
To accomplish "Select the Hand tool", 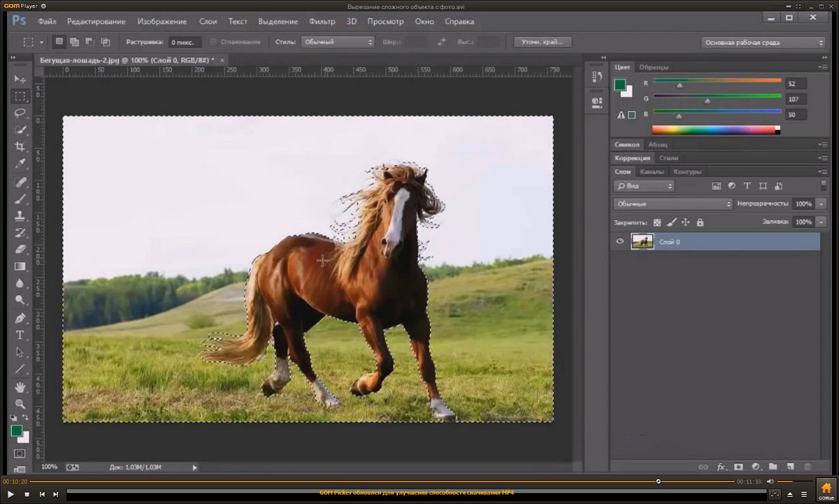I will tap(20, 387).
